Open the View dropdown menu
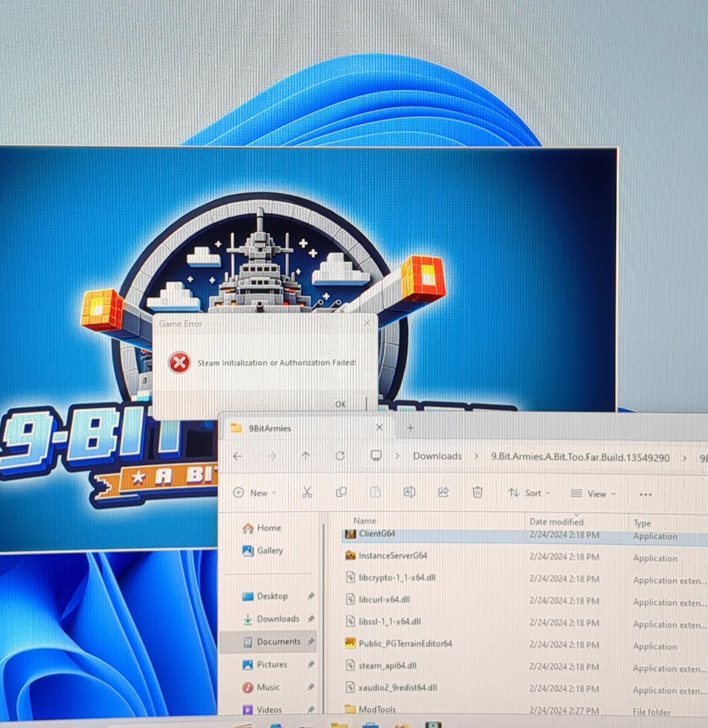Screen dimensions: 708x728 pyautogui.click(x=593, y=494)
